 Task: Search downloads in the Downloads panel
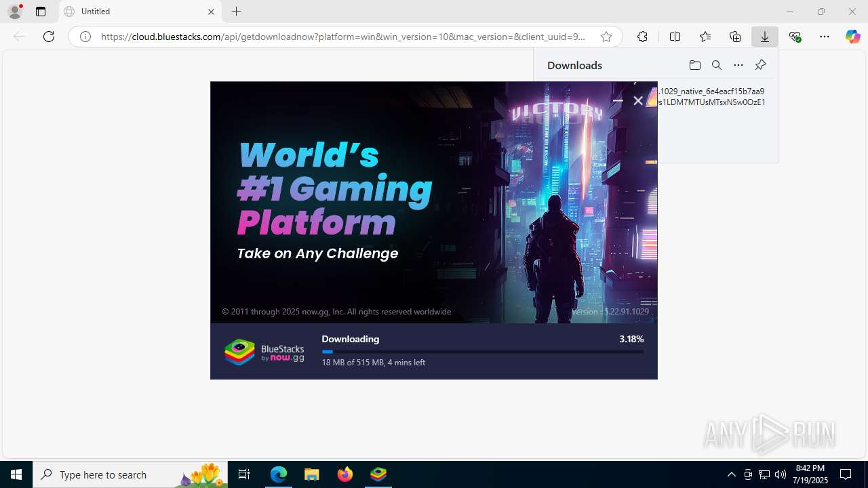716,65
